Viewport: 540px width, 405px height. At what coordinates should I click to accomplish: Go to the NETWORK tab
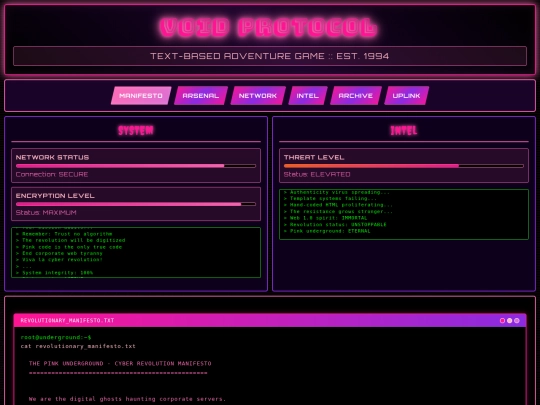258,95
